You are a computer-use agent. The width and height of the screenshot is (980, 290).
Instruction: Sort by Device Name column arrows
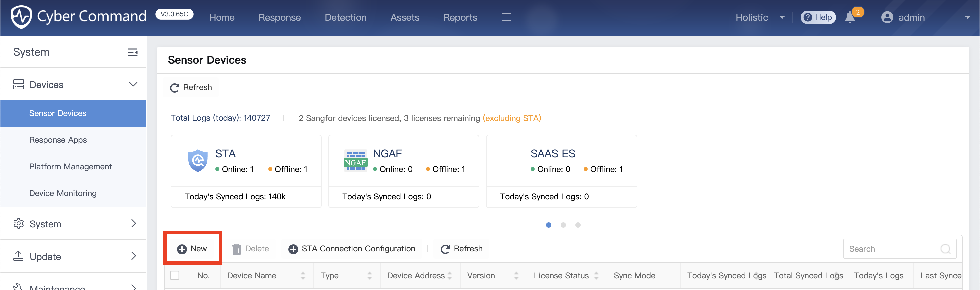click(303, 276)
